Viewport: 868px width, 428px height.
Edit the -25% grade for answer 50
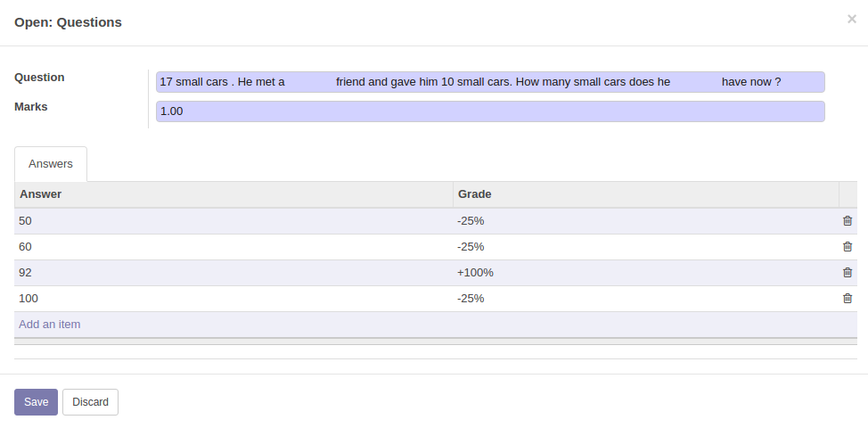[x=471, y=221]
